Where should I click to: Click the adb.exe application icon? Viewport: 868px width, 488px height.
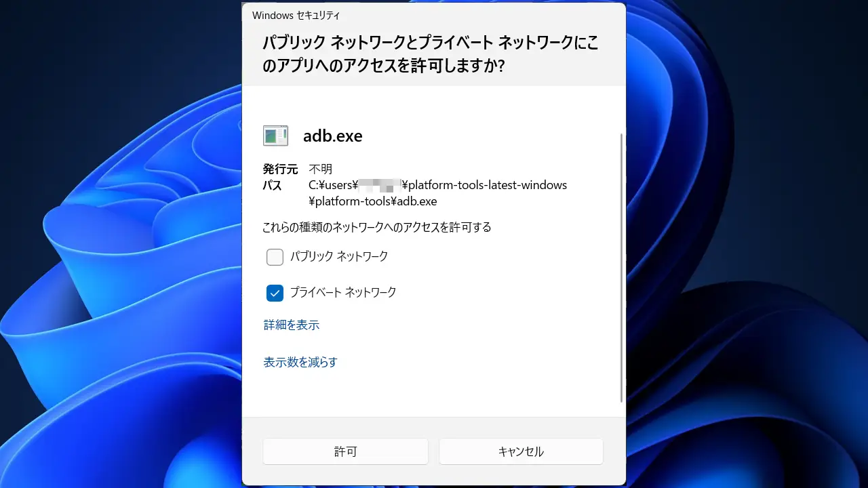pos(275,136)
